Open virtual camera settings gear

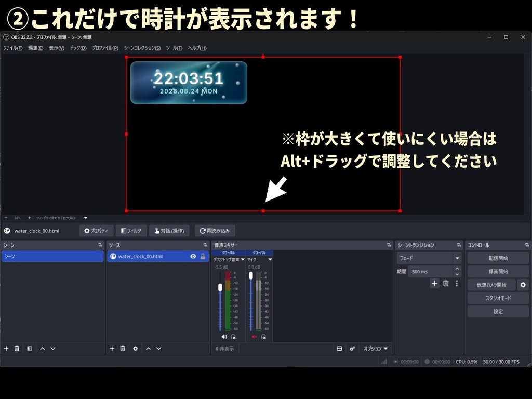click(523, 285)
